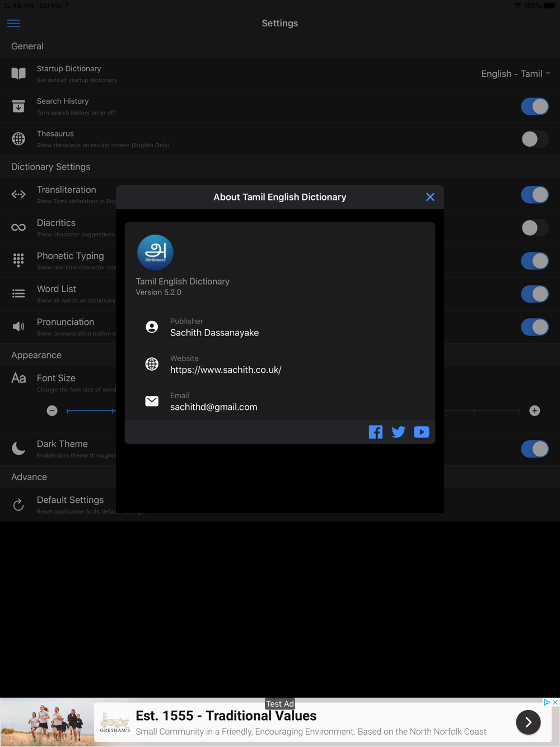Click the AdChoices triangle icon
This screenshot has width=560, height=747.
tap(547, 702)
